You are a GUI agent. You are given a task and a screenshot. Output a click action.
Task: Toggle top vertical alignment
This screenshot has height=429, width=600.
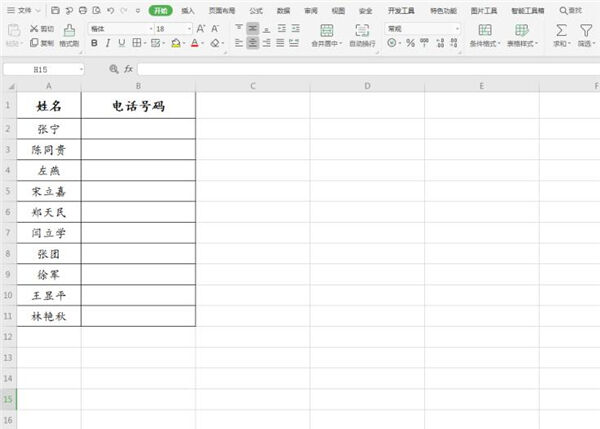click(x=239, y=28)
